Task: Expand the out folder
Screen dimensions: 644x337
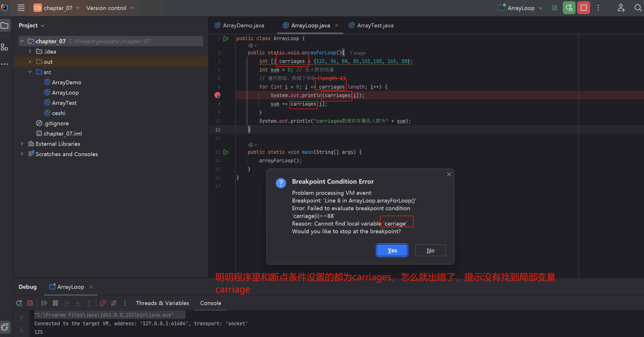Action: click(x=30, y=62)
